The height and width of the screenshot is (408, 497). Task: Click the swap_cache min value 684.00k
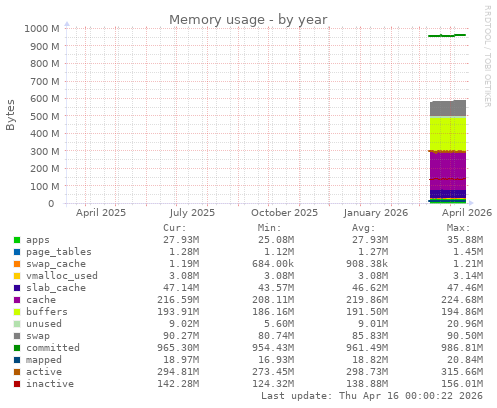coord(273,264)
